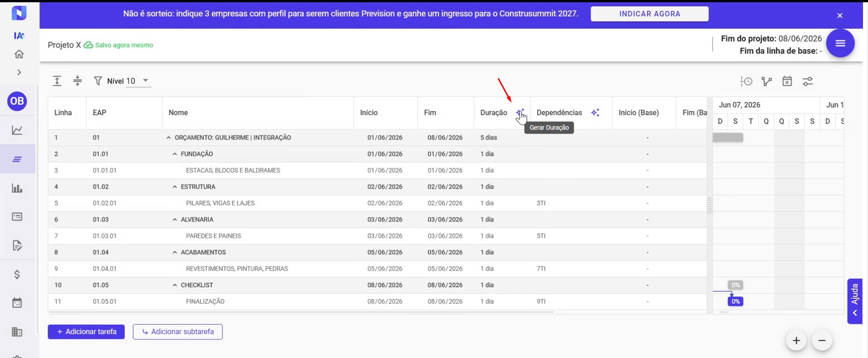The height and width of the screenshot is (358, 868).
Task: Select the ESTACAS, BLOCOS E BALDRAMES task
Action: coord(233,170)
